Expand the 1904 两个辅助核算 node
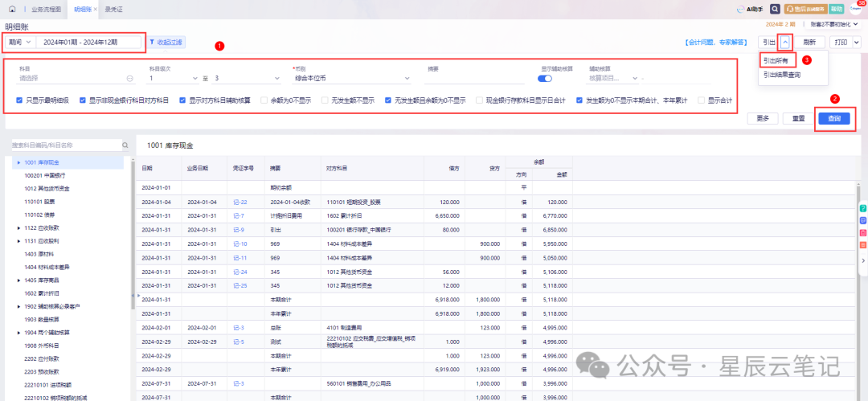 (x=18, y=333)
